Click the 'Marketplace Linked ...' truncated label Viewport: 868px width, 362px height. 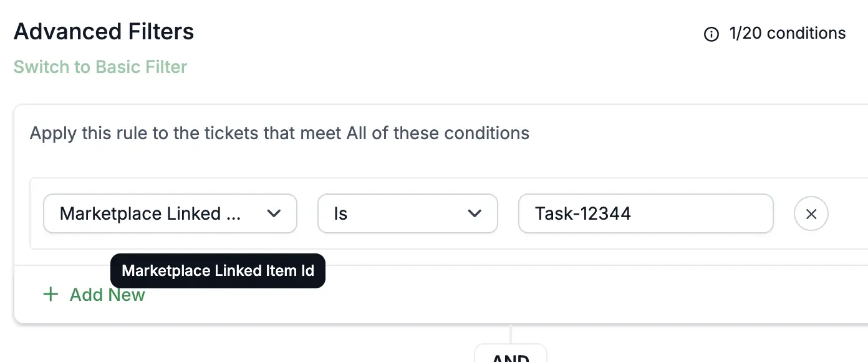click(x=150, y=214)
